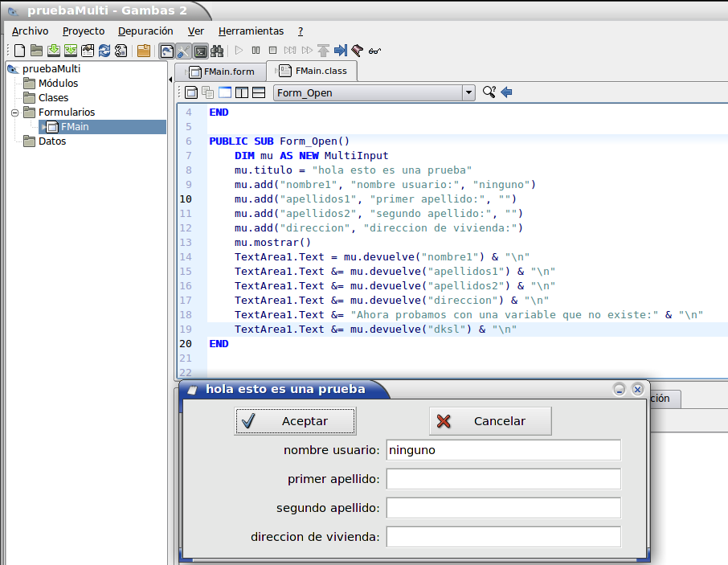728x565 pixels.
Task: Click the magnifier search icon beside combo
Action: coord(489,92)
